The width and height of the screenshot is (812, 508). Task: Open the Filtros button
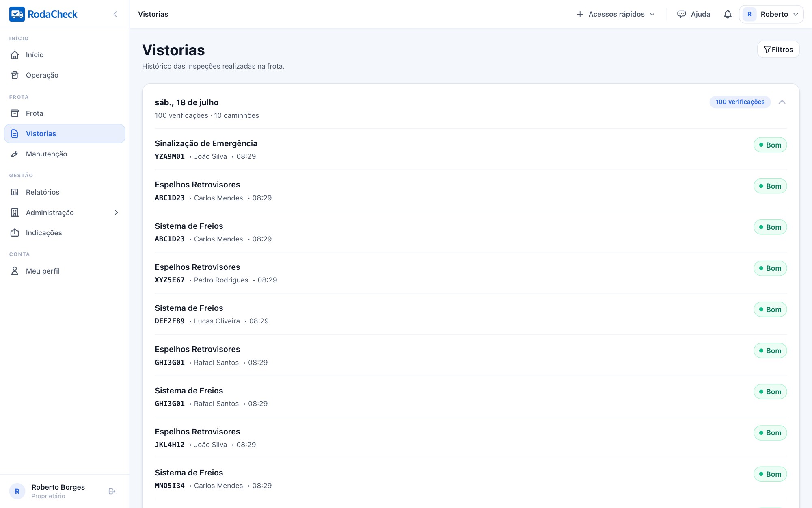click(778, 50)
